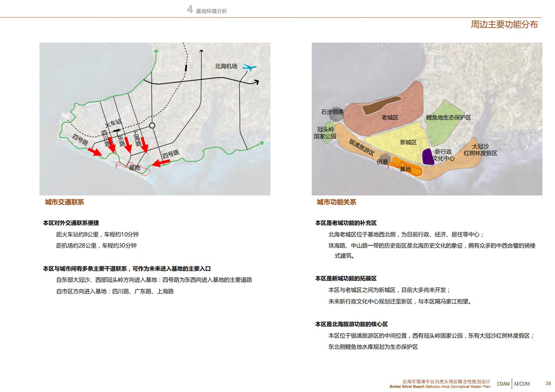Click the circular junction marker on the transport map
This screenshot has width=555, height=392.
tap(152, 126)
